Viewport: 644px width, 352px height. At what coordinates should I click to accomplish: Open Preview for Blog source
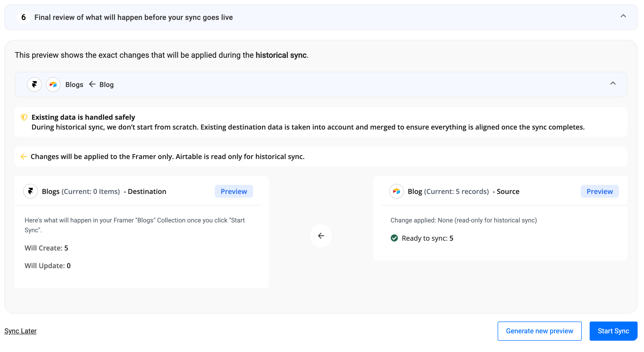pyautogui.click(x=599, y=191)
